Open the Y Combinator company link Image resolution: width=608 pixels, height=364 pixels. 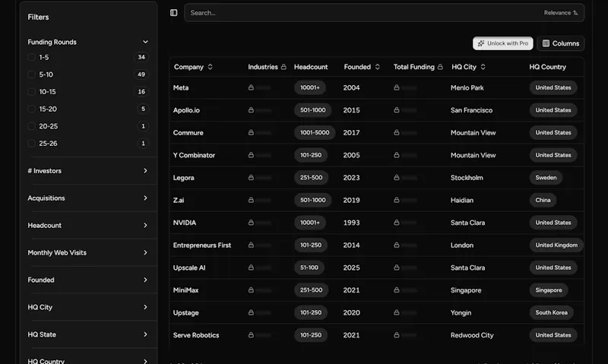(x=194, y=155)
